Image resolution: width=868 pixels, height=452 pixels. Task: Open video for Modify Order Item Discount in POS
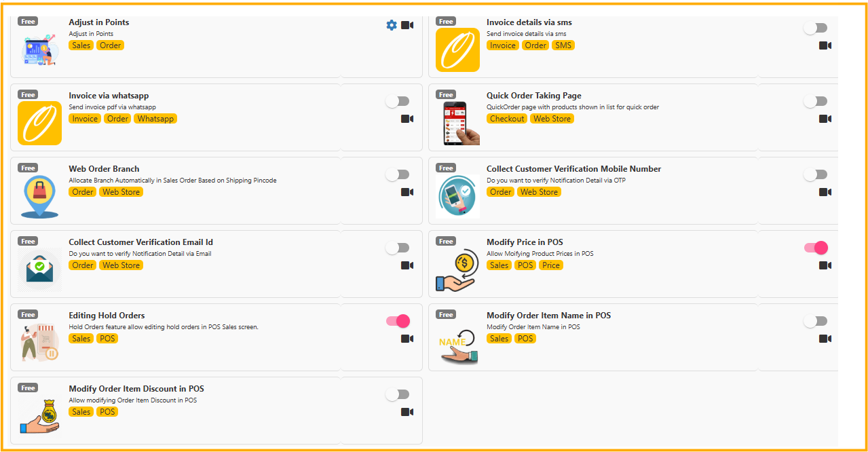pyautogui.click(x=407, y=411)
